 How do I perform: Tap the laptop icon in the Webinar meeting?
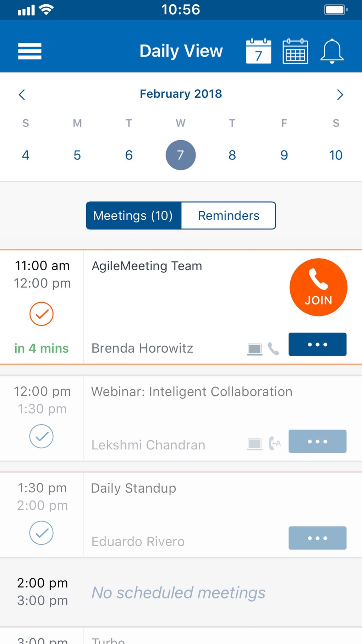tap(254, 444)
